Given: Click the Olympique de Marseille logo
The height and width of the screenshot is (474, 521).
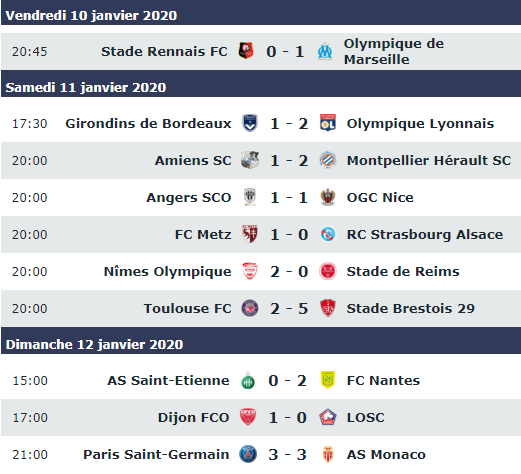Looking at the screenshot, I should click(x=325, y=52).
